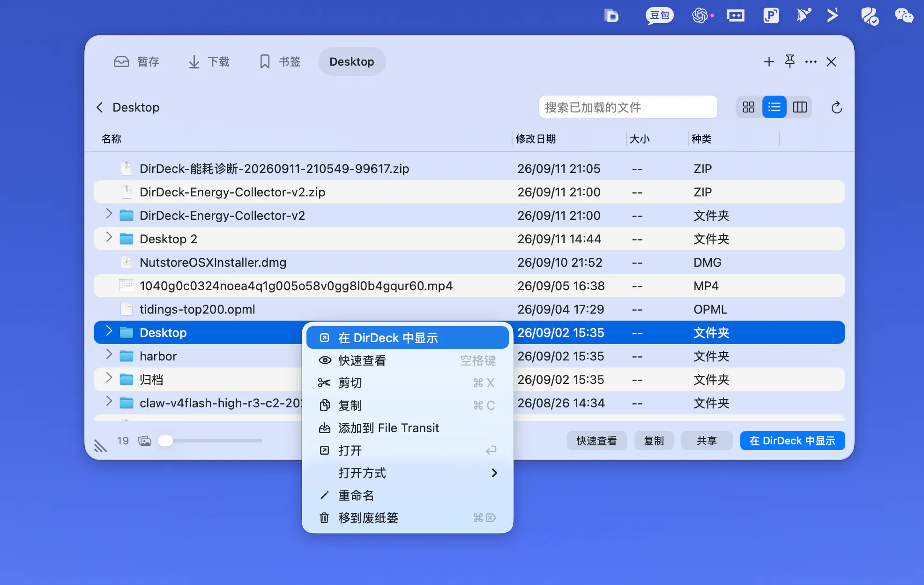
Task: Expand the Desktop 2 folder
Action: pos(109,238)
